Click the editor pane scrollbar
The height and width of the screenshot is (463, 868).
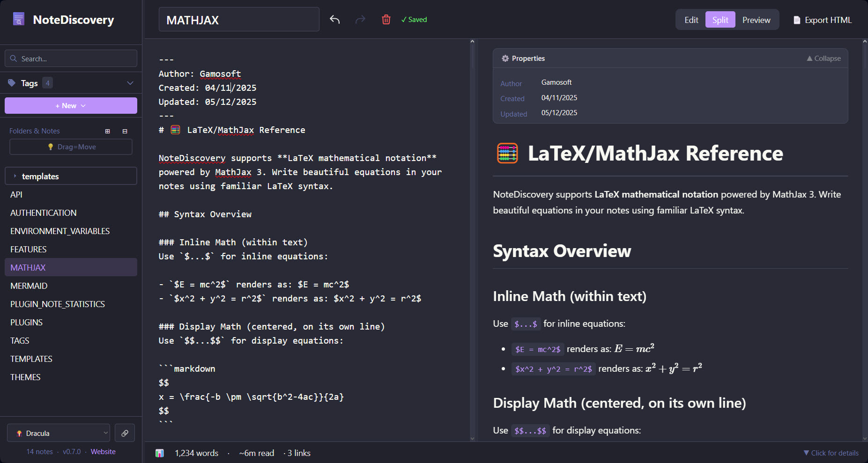pos(472,240)
